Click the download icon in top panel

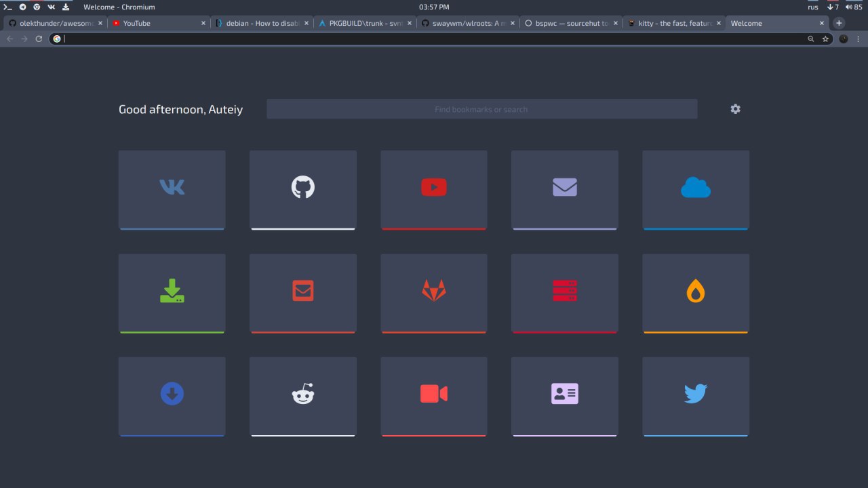(x=66, y=7)
